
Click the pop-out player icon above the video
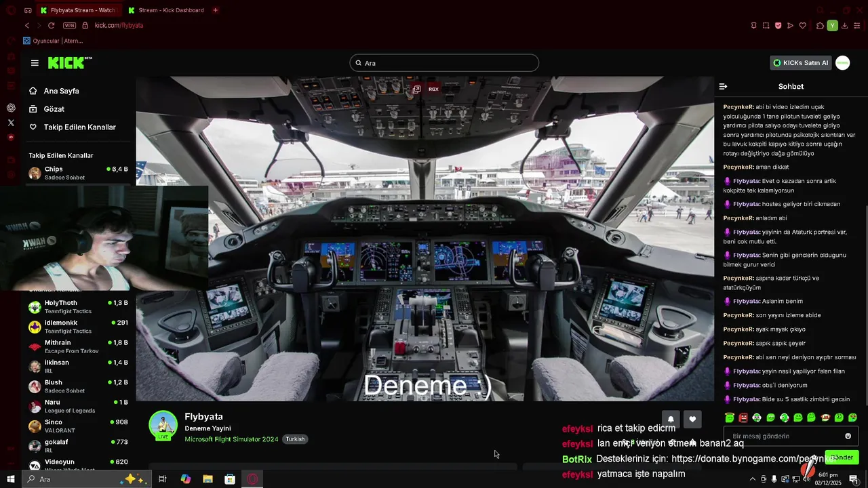click(416, 89)
